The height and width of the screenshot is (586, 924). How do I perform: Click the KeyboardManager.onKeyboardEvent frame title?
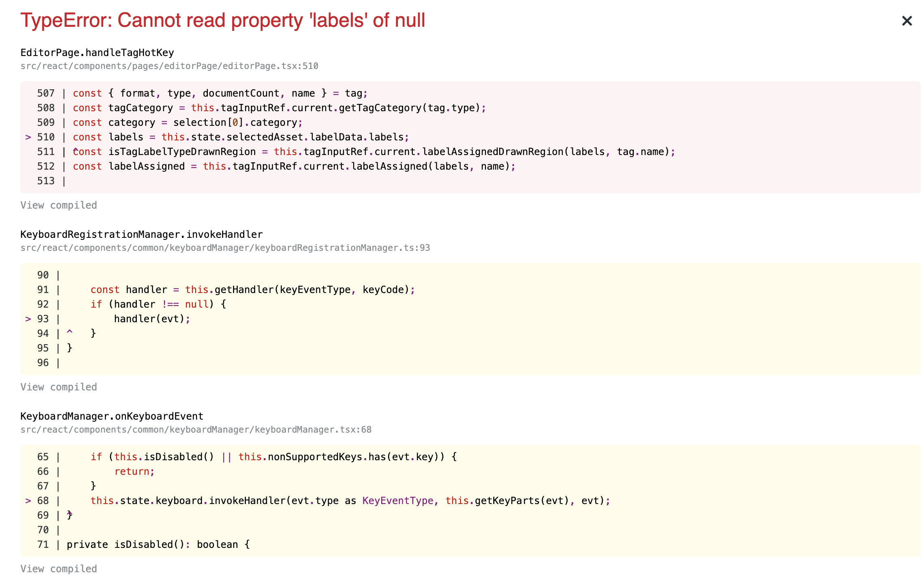click(112, 416)
